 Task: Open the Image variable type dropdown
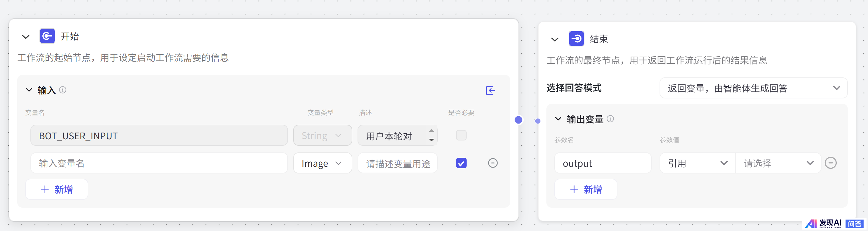(322, 163)
